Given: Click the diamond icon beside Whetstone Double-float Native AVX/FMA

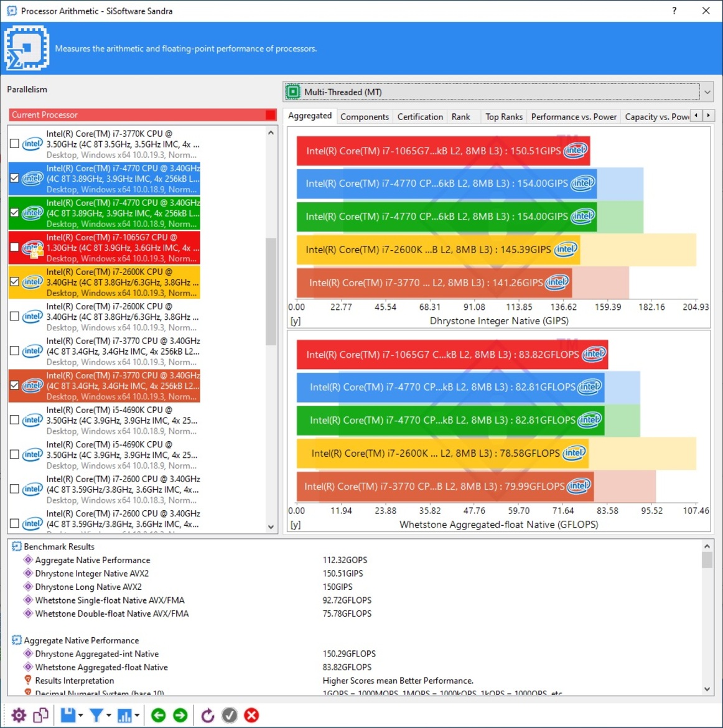Looking at the screenshot, I should [x=28, y=614].
